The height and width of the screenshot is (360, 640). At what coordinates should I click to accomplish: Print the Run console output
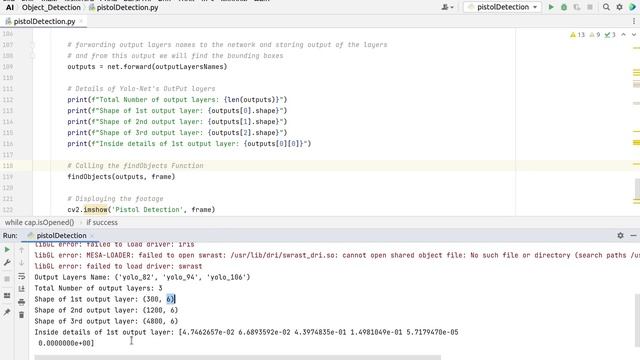(22, 302)
